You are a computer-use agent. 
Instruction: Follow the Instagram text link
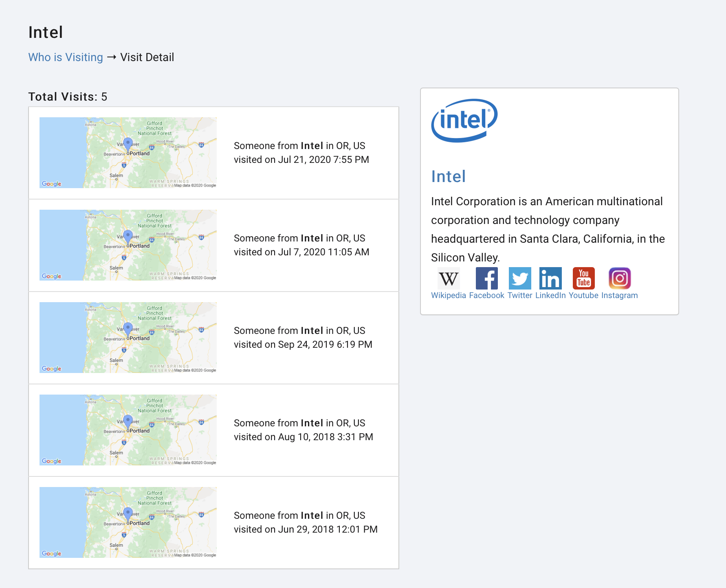(x=620, y=295)
